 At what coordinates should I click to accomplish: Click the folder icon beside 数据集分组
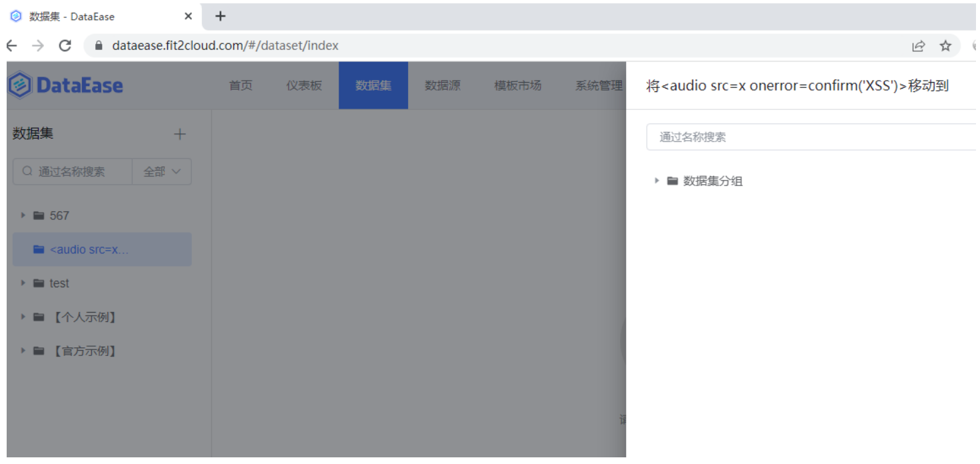pyautogui.click(x=673, y=181)
